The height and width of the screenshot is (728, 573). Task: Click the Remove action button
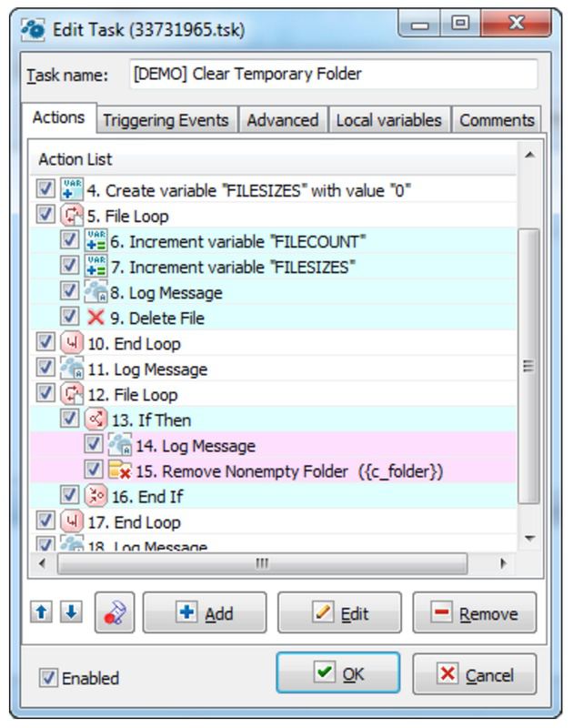pyautogui.click(x=475, y=612)
